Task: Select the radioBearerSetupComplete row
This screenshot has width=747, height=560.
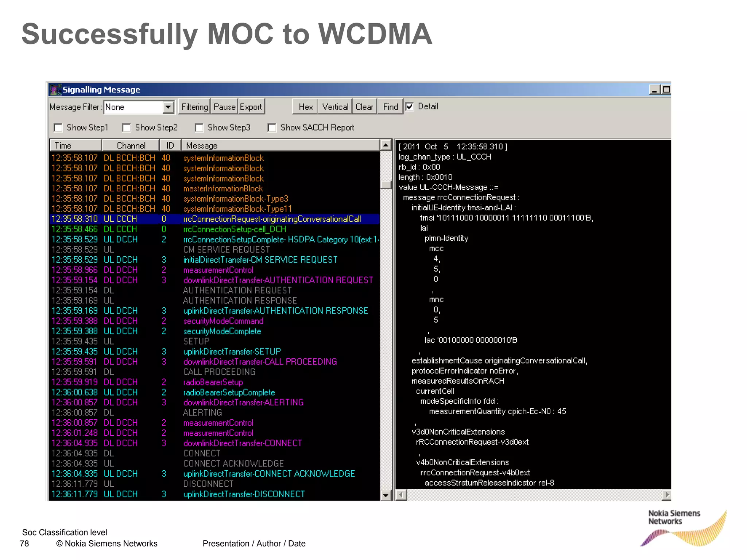Action: 214,392
